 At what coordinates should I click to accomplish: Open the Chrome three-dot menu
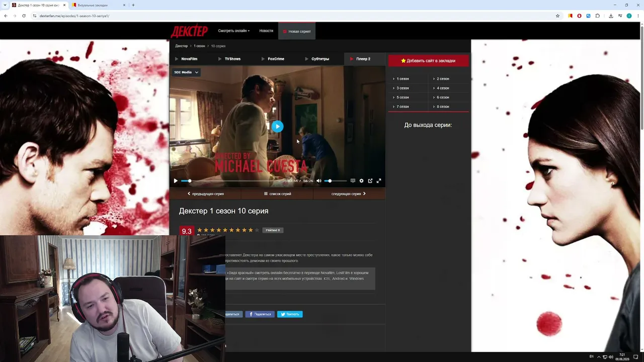(638, 16)
